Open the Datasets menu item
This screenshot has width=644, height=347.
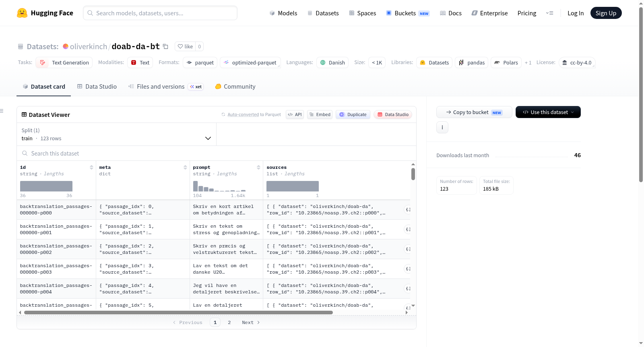[323, 13]
